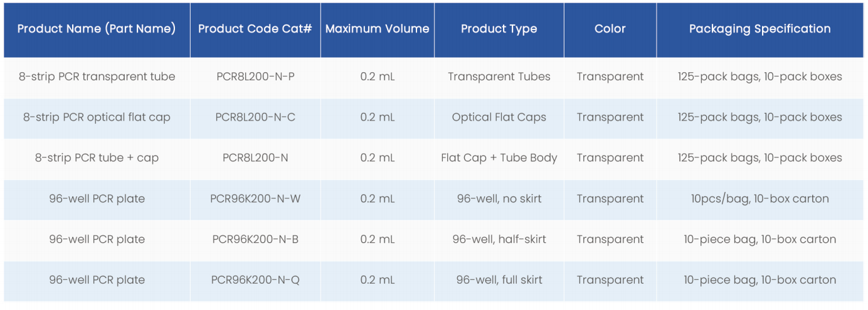This screenshot has height=310, width=868.
Task: Click the 96-well, half-skirt cell
Action: click(x=499, y=239)
